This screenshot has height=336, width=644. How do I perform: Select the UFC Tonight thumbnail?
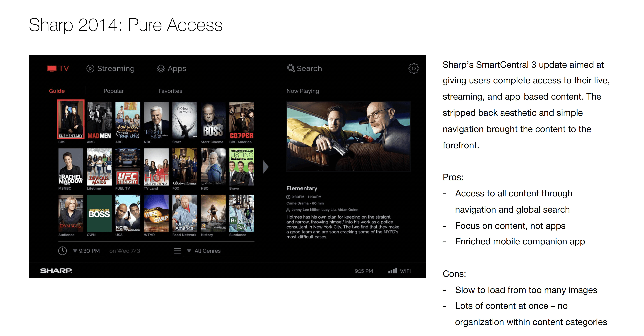pyautogui.click(x=128, y=167)
